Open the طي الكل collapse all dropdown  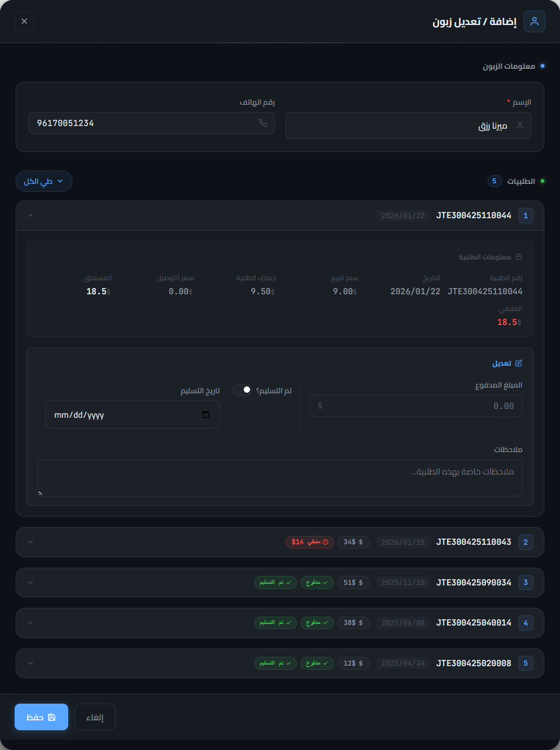[44, 181]
